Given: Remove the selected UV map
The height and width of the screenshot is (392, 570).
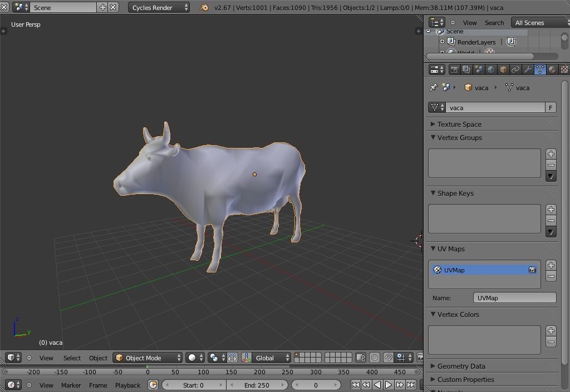Looking at the screenshot, I should pyautogui.click(x=551, y=276).
